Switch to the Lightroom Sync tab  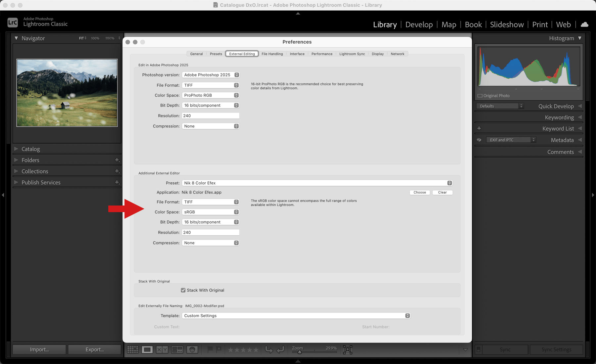point(352,54)
